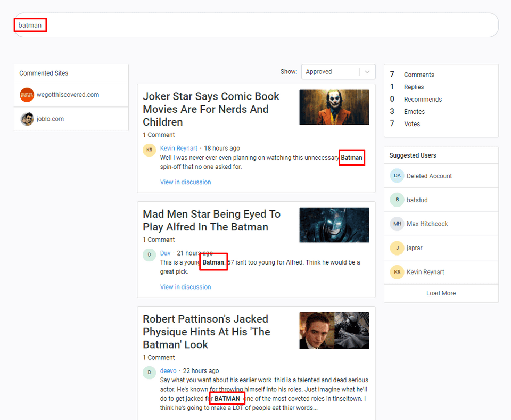Click the Deleted Account DA avatar
511x420 pixels.
click(x=397, y=176)
